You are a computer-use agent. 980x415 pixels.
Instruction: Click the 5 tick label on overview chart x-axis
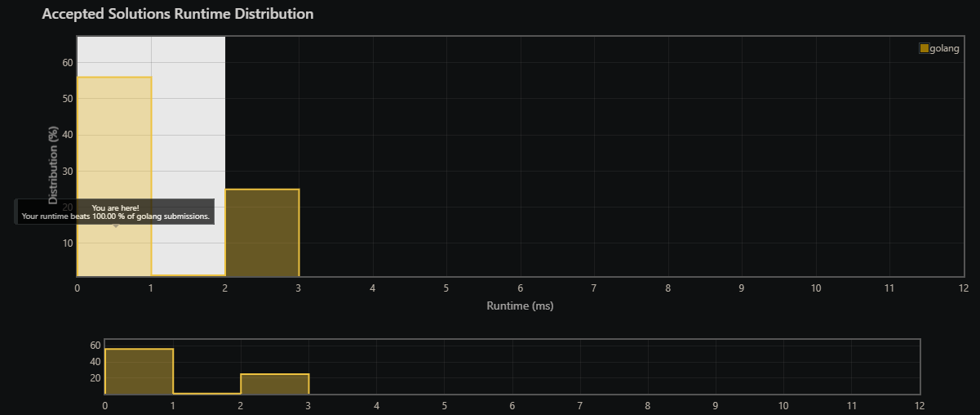[x=444, y=405]
